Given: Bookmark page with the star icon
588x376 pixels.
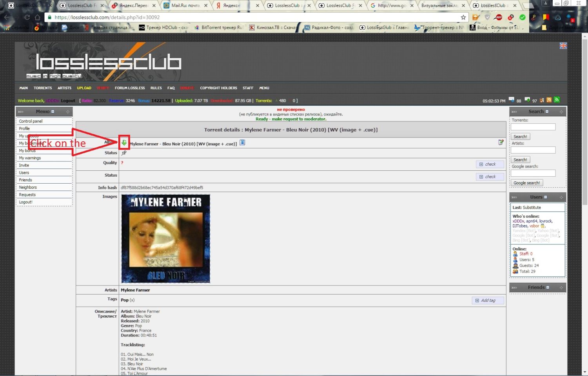Looking at the screenshot, I should (463, 17).
